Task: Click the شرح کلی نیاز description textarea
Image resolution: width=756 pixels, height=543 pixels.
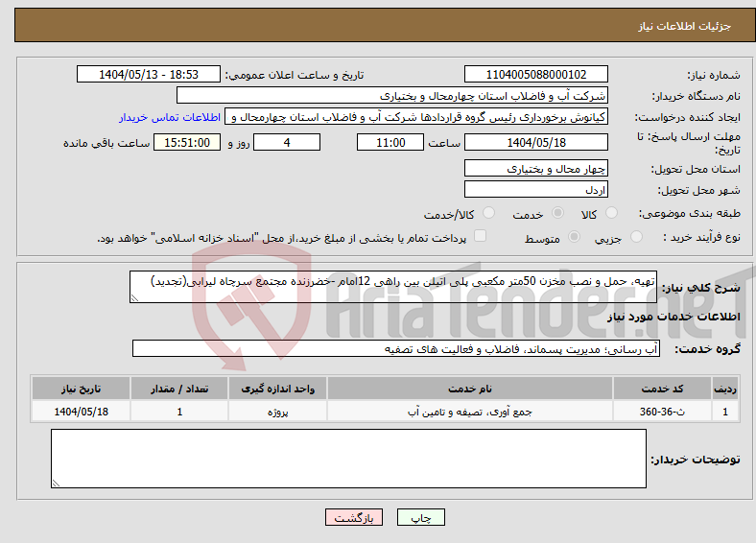Action: [393, 287]
